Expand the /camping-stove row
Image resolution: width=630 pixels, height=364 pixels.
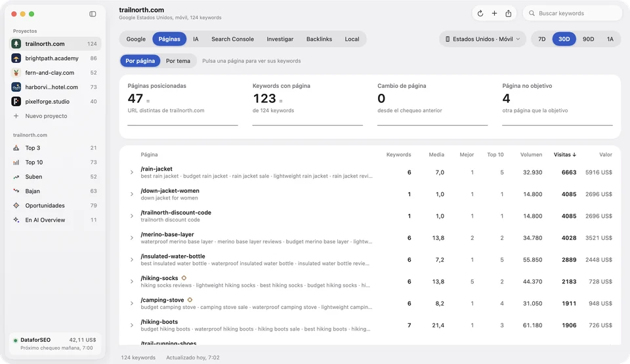click(132, 303)
